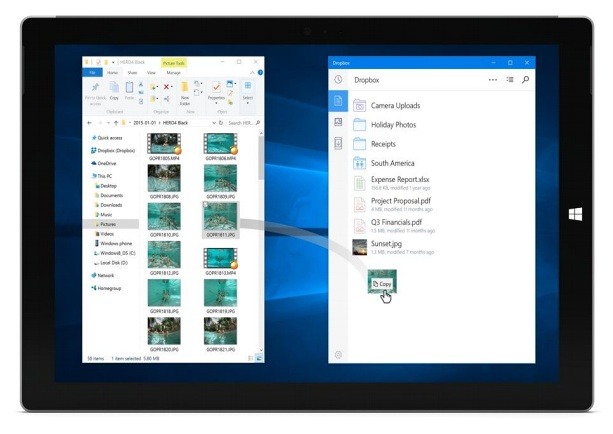
Task: Switch to large icons view in status bar
Action: [x=259, y=358]
